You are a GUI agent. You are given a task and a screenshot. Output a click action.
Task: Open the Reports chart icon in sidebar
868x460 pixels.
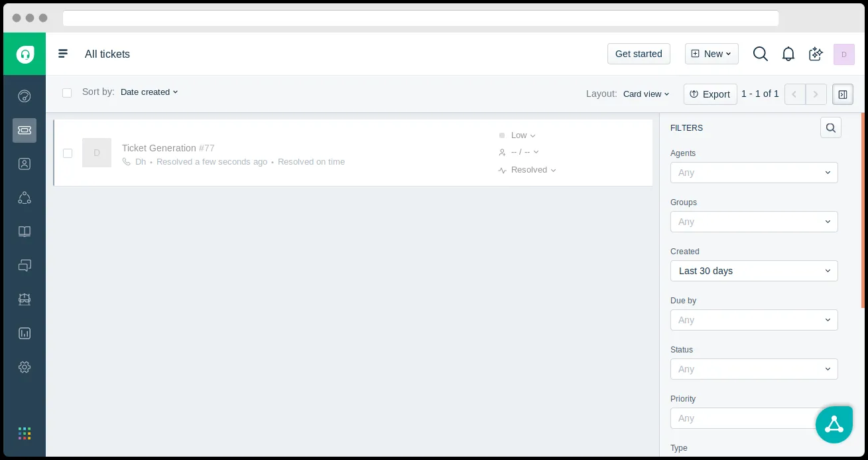click(x=25, y=333)
